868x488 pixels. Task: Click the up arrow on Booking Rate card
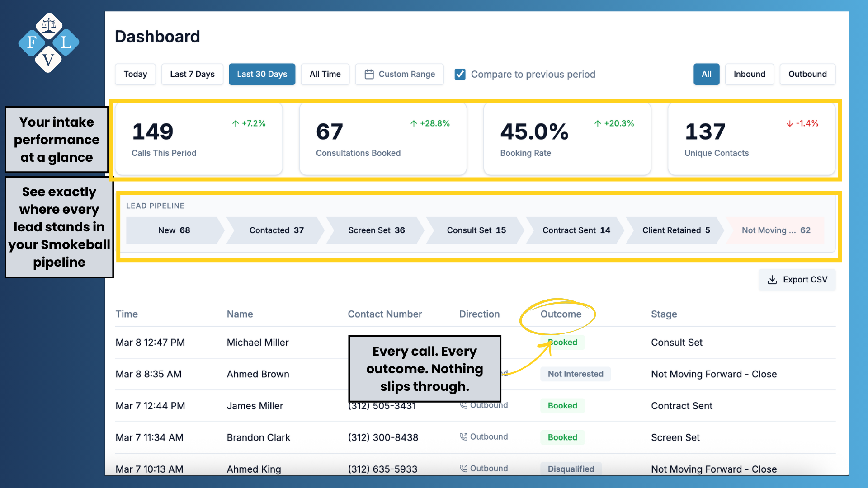[x=598, y=123]
